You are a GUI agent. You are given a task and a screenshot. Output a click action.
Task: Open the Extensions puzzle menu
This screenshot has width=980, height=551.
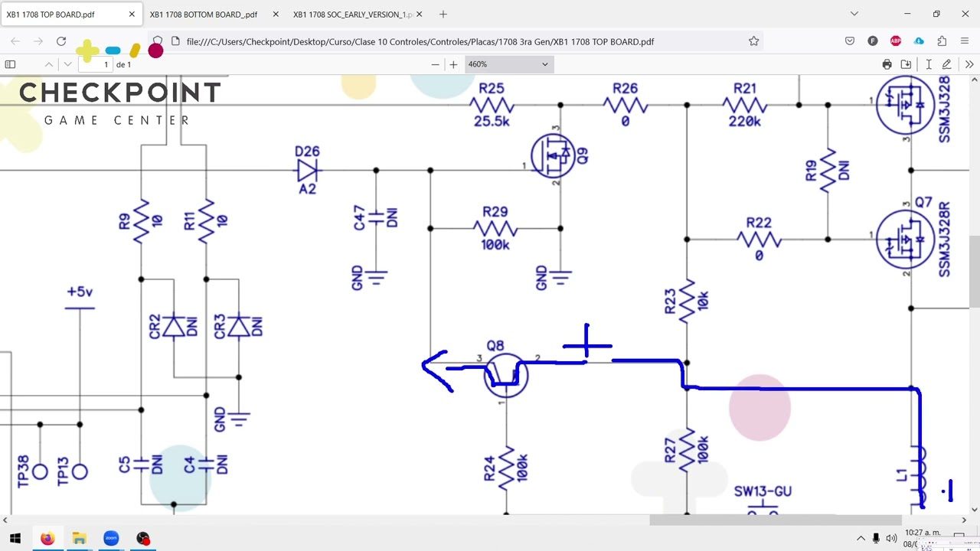tap(942, 41)
